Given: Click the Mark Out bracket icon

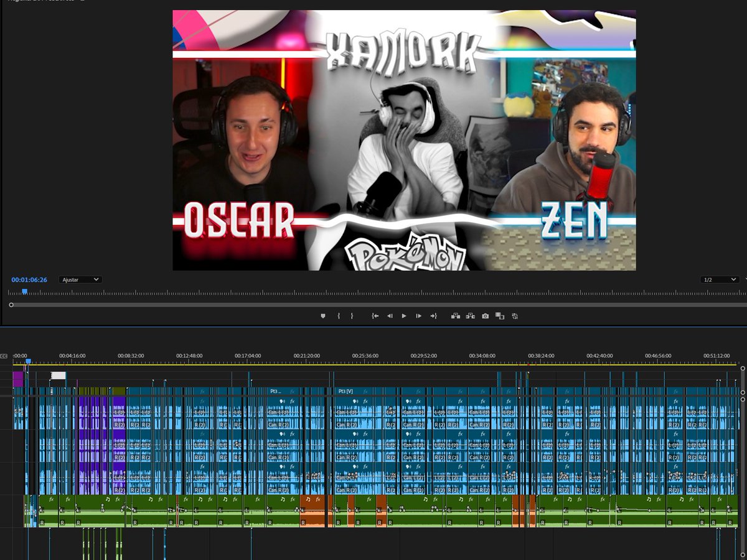Looking at the screenshot, I should click(x=352, y=316).
